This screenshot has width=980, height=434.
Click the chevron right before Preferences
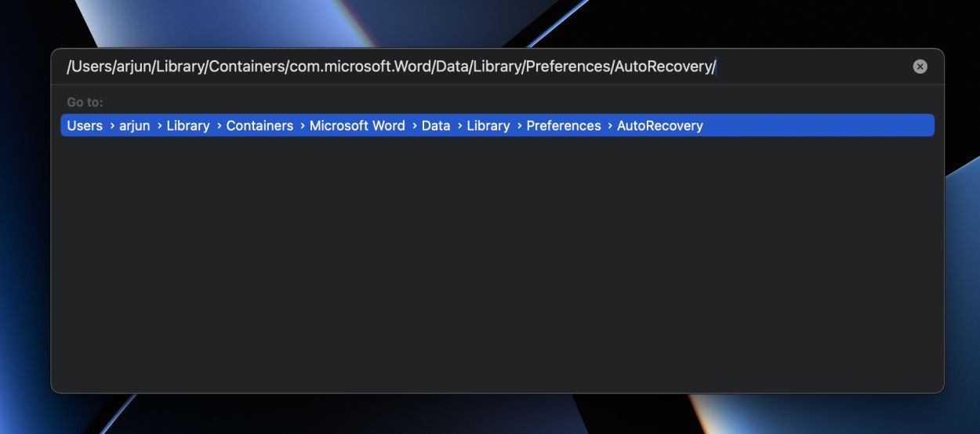coord(518,125)
